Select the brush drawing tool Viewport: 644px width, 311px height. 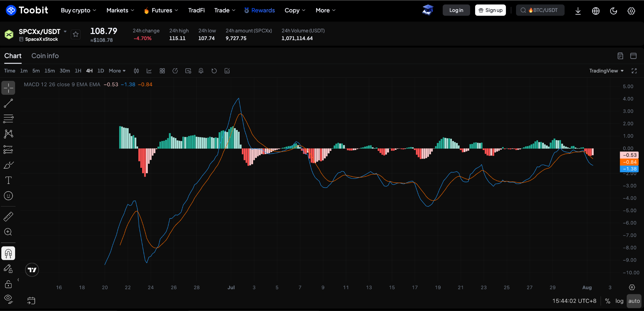(x=8, y=165)
